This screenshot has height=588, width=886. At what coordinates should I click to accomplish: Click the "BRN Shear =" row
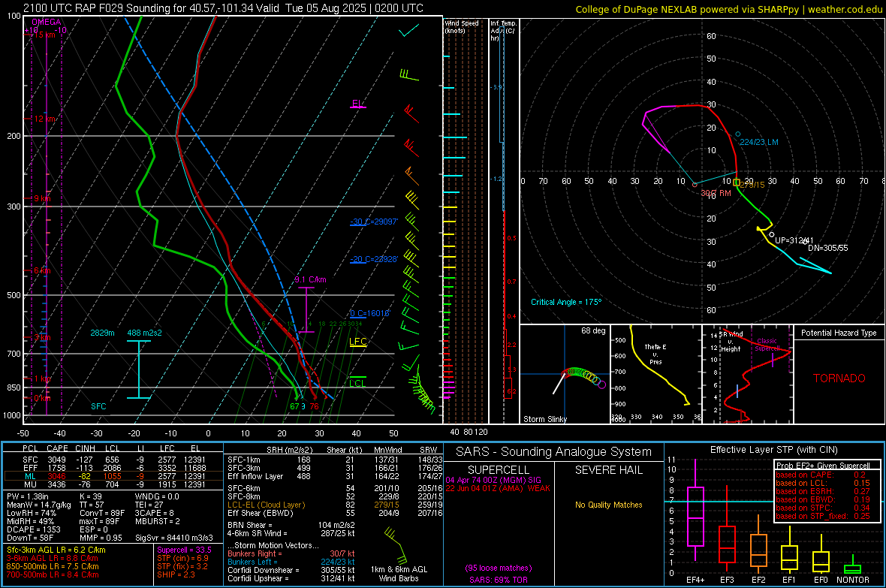pos(291,525)
